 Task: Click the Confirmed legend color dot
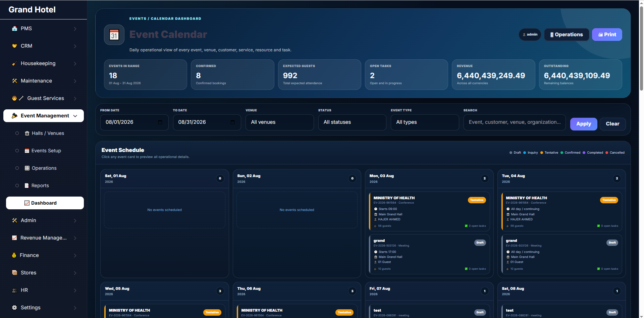(562, 153)
